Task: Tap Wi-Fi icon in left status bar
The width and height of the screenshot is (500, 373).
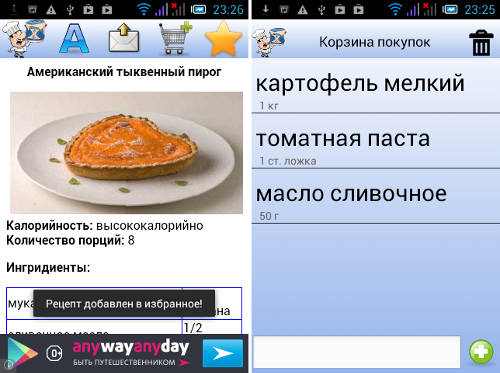Action: pyautogui.click(x=144, y=9)
